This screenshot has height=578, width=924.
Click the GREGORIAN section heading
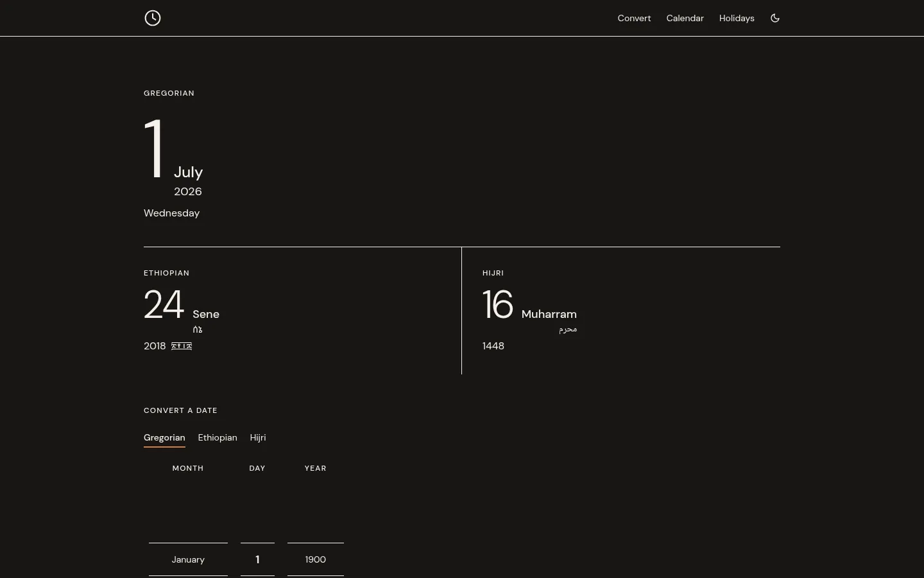[169, 93]
